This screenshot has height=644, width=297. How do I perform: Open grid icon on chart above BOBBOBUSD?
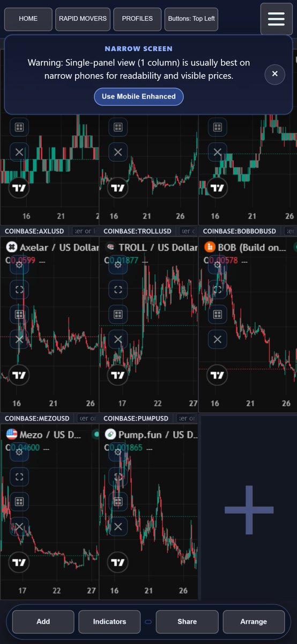tap(217, 127)
